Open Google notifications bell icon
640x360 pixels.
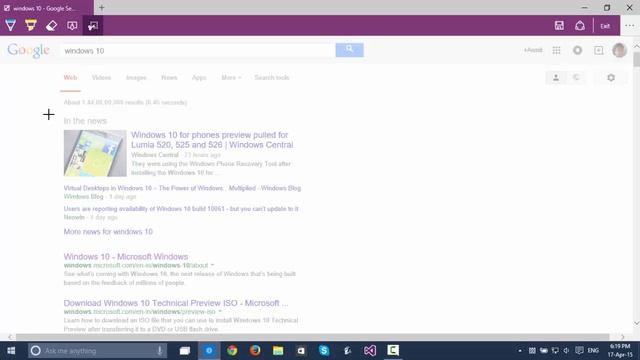point(578,50)
